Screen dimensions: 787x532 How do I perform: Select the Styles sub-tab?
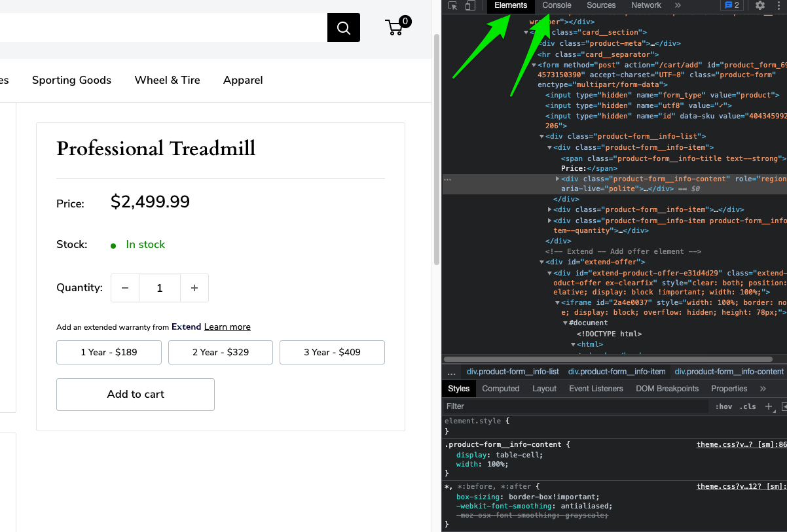(459, 389)
